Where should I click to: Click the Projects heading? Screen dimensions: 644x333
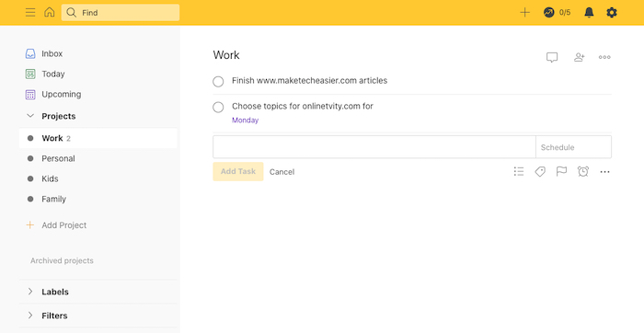[59, 116]
